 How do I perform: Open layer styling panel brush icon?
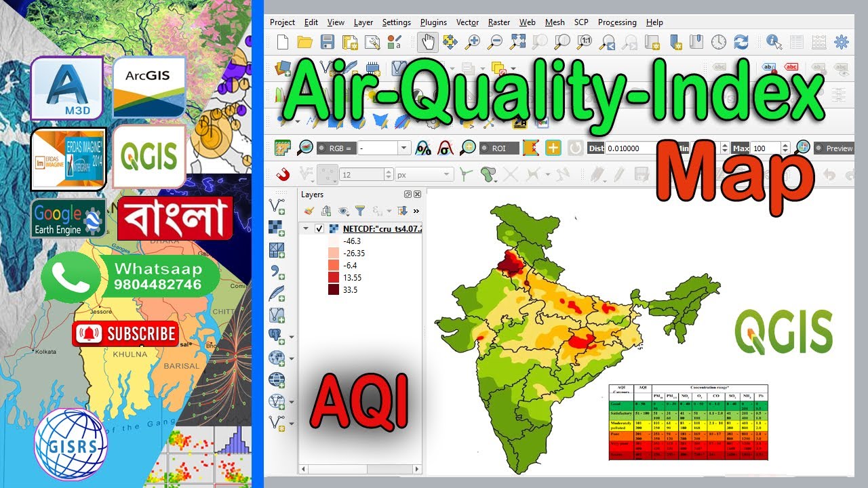(x=309, y=211)
